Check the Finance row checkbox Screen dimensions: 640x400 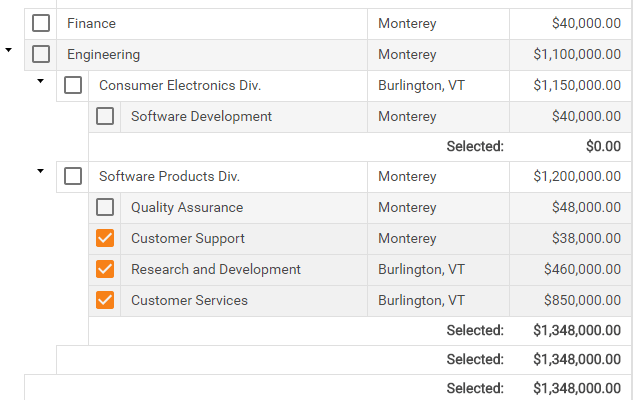[41, 23]
